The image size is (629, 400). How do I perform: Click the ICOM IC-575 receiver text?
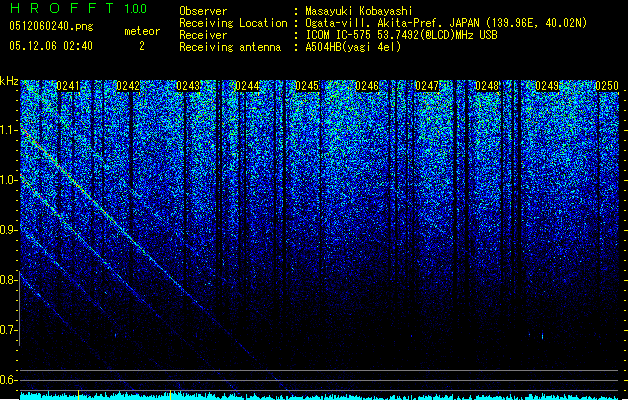coord(401,35)
